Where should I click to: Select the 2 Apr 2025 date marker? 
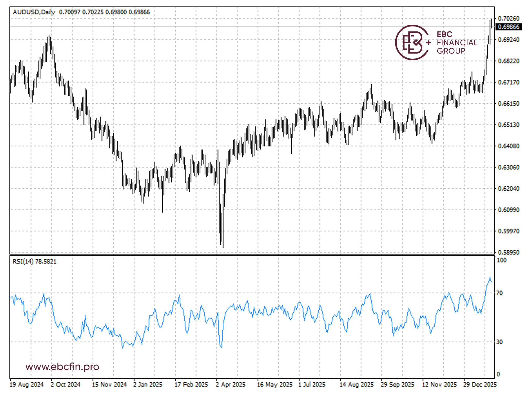coord(230,384)
